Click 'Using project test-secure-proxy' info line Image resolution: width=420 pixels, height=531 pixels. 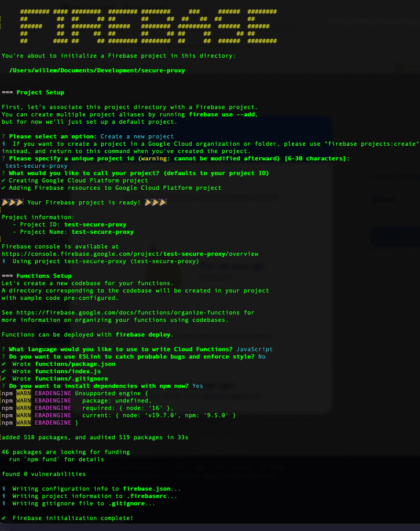click(106, 262)
